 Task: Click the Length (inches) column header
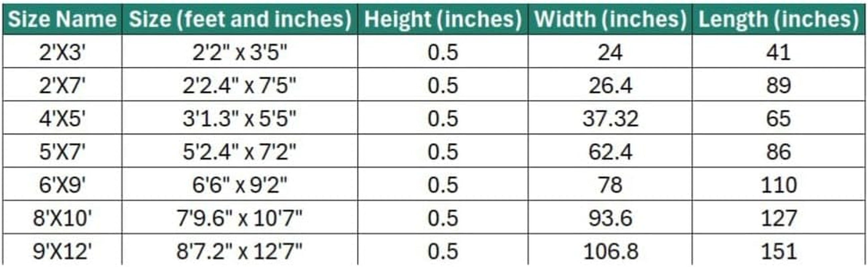[779, 19]
